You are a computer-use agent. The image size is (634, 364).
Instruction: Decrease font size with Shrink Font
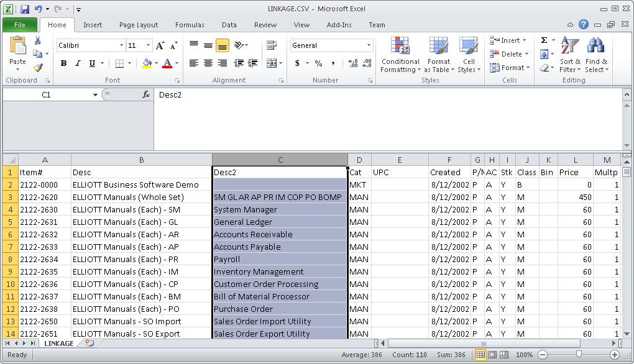[x=174, y=45]
